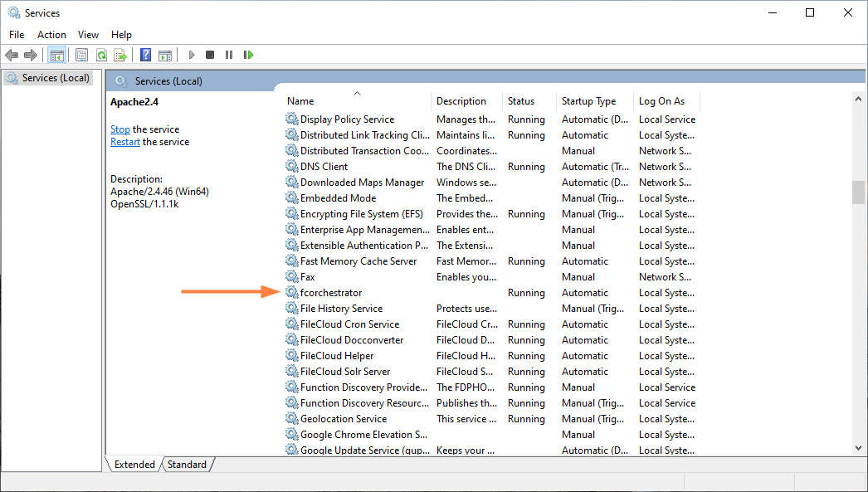Click the Restart the service link
Viewport: 868px width, 492px height.
coord(125,142)
